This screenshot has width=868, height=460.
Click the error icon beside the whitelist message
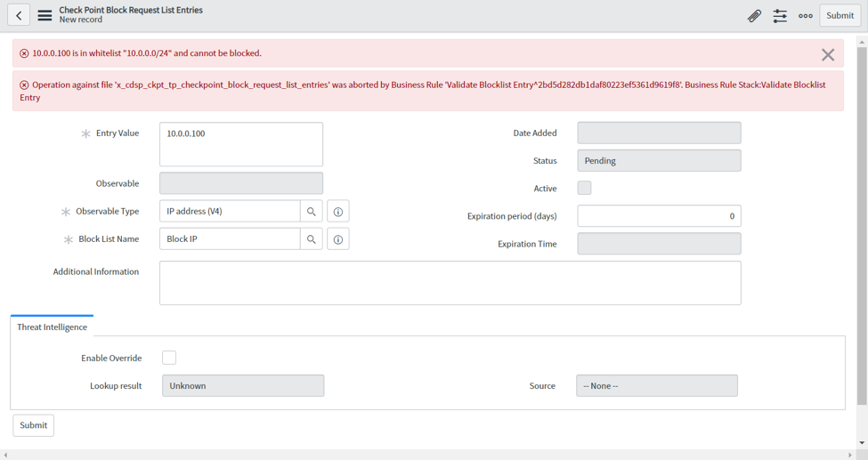click(x=24, y=53)
